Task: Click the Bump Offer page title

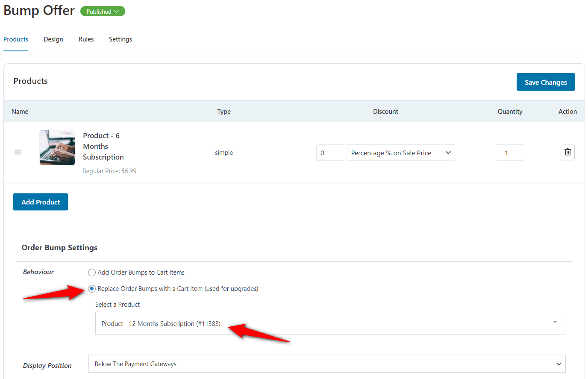Action: click(x=39, y=10)
